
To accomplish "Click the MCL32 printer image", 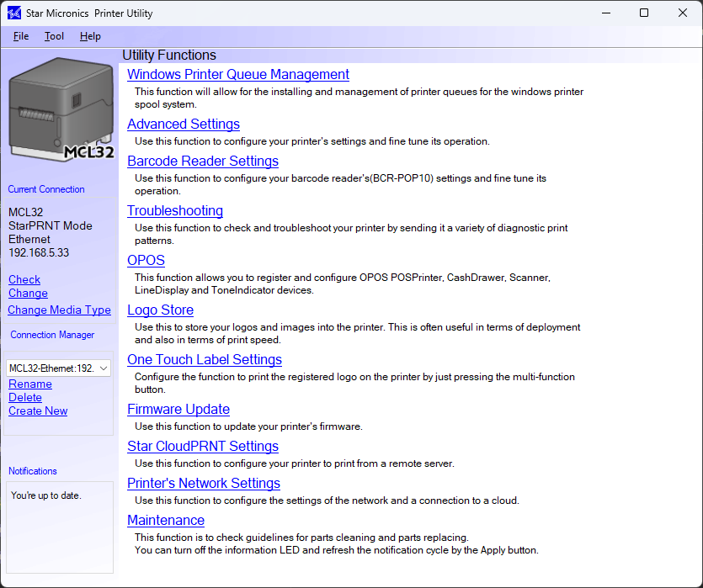I will (x=61, y=109).
